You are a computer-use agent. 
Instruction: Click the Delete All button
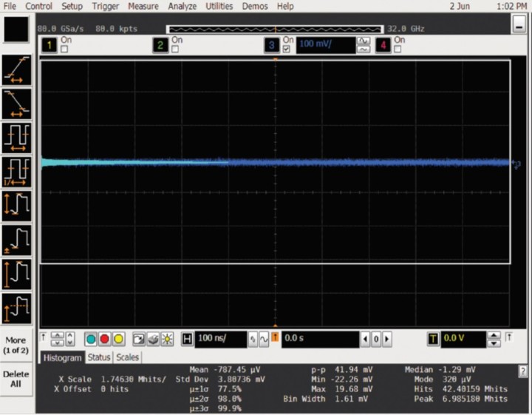(x=16, y=379)
